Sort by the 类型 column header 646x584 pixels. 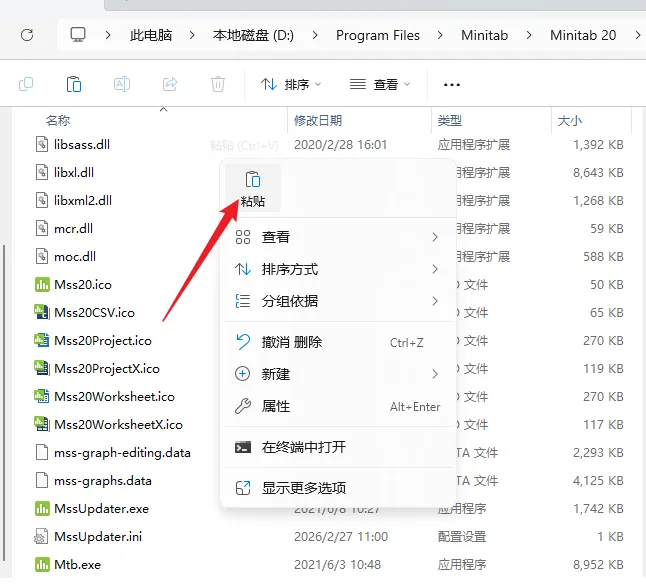coord(449,121)
